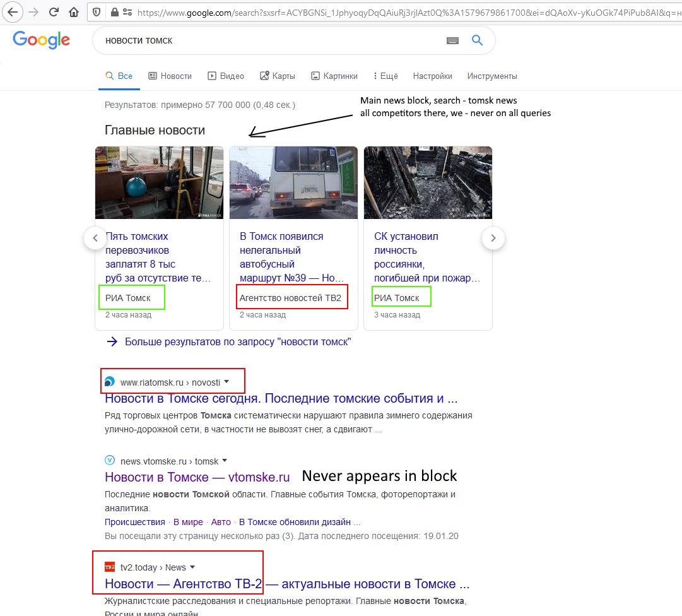Click Агентство новостей ТВ2 source label
The image size is (682, 616).
click(290, 298)
